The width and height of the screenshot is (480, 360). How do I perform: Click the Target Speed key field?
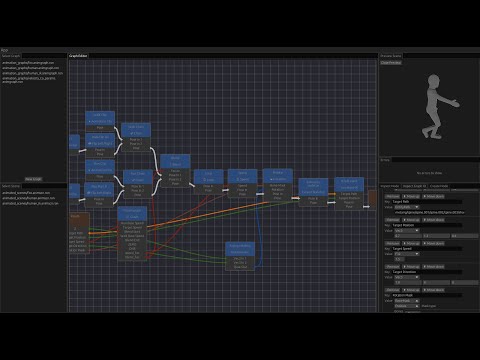(x=427, y=249)
